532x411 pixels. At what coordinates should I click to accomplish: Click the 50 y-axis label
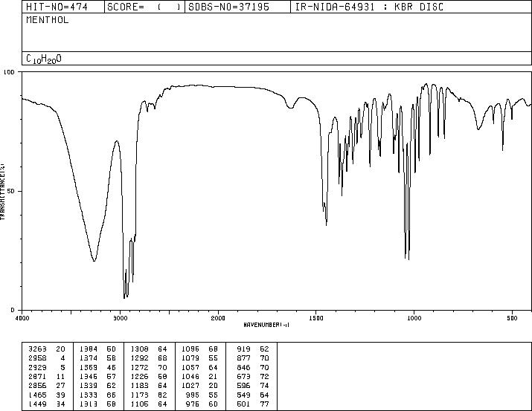(x=10, y=191)
